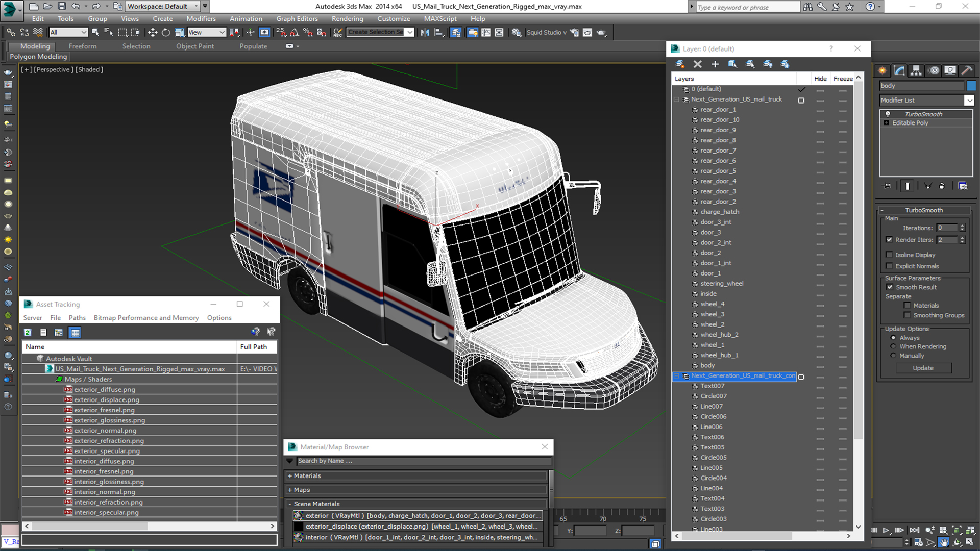Click the Save File icon in quick access toolbar
The image size is (980, 551).
62,6
